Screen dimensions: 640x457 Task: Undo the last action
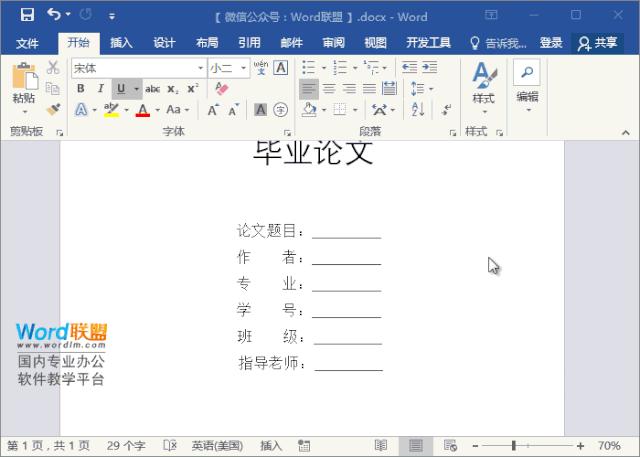tap(54, 15)
